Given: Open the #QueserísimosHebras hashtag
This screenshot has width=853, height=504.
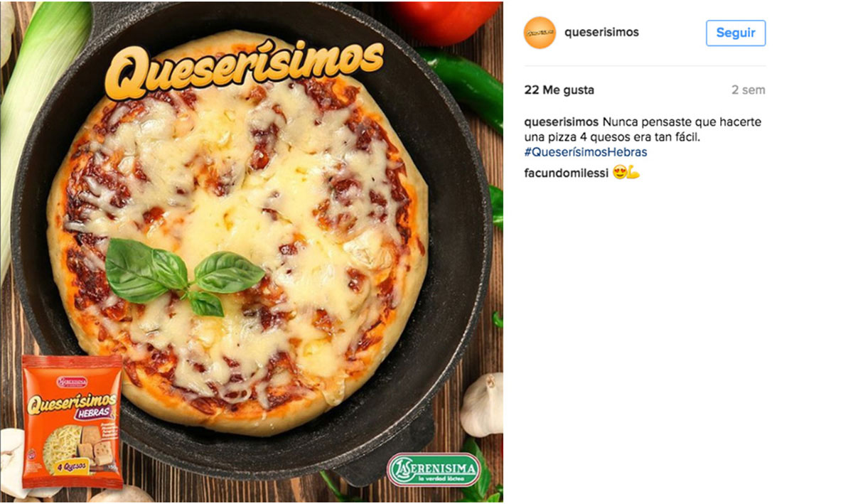Looking at the screenshot, I should pyautogui.click(x=586, y=152).
